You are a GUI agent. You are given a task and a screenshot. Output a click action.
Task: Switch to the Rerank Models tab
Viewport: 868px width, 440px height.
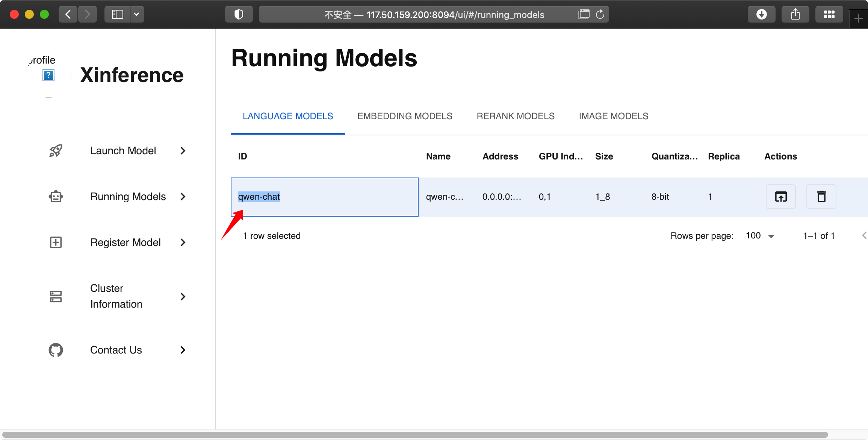point(516,116)
